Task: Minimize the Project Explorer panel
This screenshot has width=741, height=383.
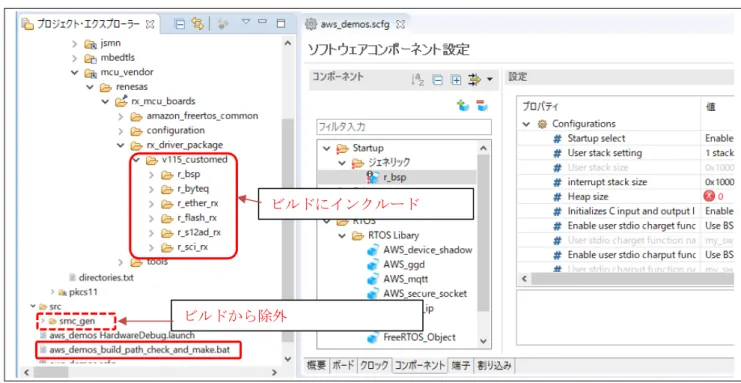Action: pyautogui.click(x=263, y=22)
